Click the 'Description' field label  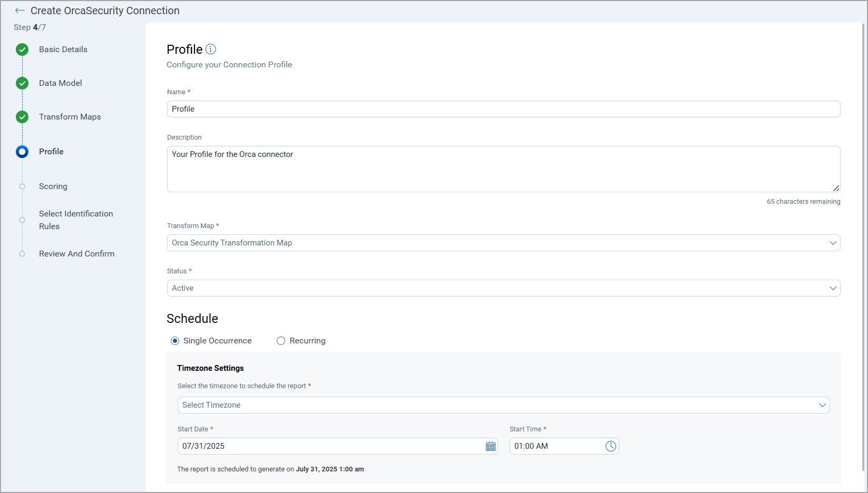coord(184,137)
